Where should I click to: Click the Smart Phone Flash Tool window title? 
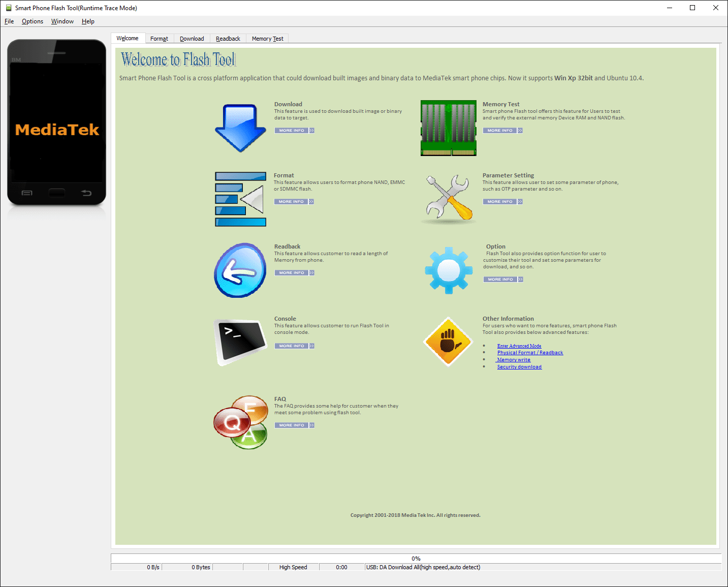(76, 8)
